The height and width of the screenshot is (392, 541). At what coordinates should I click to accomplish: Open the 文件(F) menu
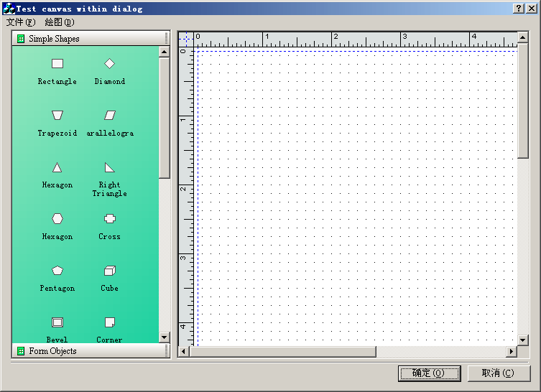coord(20,22)
